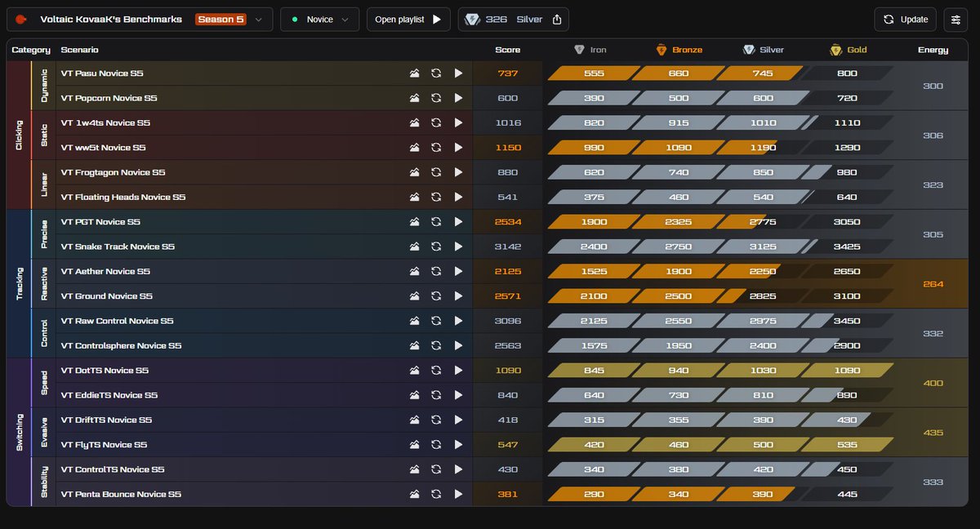Screen dimensions: 980x529
Task: Refresh the VT 1w4ts Novice S5 score
Action: [436, 123]
